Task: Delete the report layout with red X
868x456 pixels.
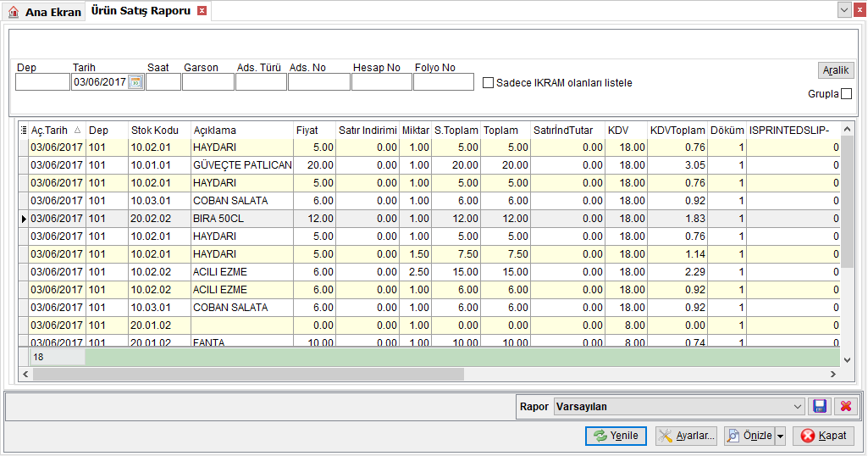Action: pyautogui.click(x=845, y=406)
